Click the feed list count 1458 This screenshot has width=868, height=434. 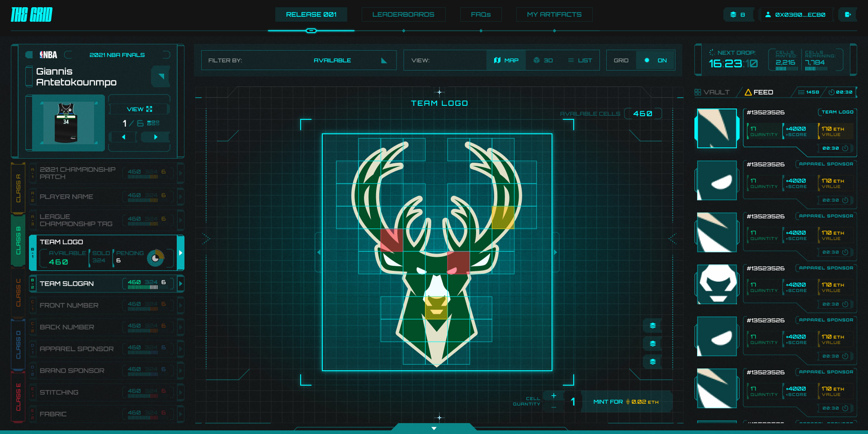(809, 92)
